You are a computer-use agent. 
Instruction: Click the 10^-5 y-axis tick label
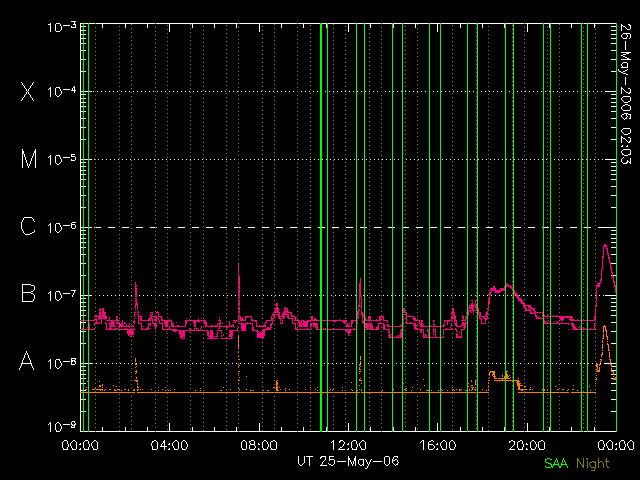tap(62, 159)
